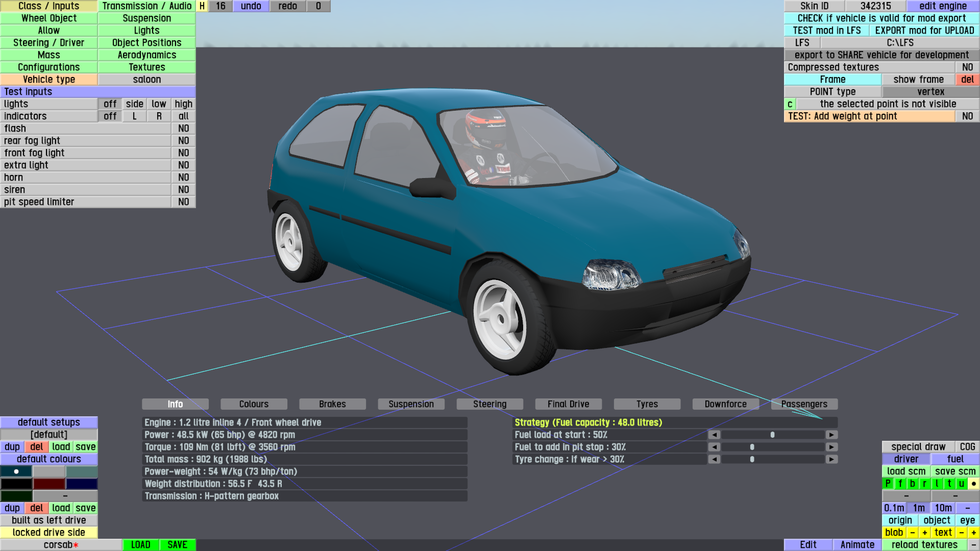The height and width of the screenshot is (551, 980).
Task: Toggle Compressed textures NO setting
Action: click(967, 67)
